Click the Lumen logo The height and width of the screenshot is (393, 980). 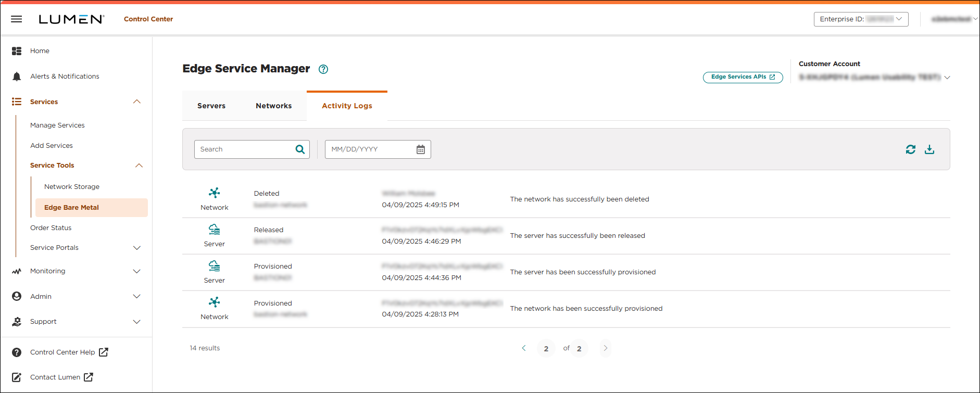click(x=71, y=19)
